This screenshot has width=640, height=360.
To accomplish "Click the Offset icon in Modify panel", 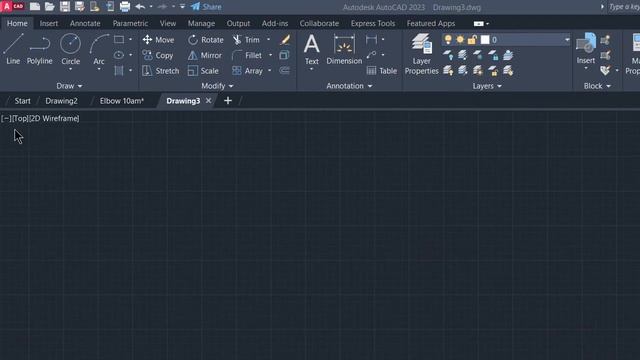I will click(x=284, y=71).
